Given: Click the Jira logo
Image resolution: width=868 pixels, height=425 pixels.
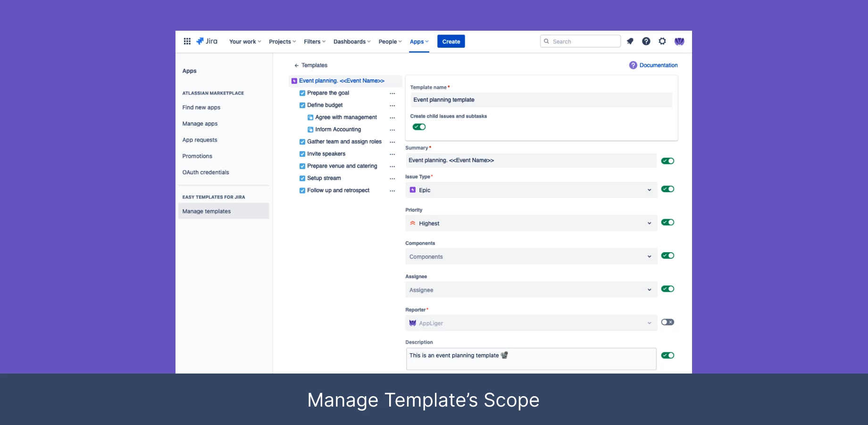Looking at the screenshot, I should [207, 42].
